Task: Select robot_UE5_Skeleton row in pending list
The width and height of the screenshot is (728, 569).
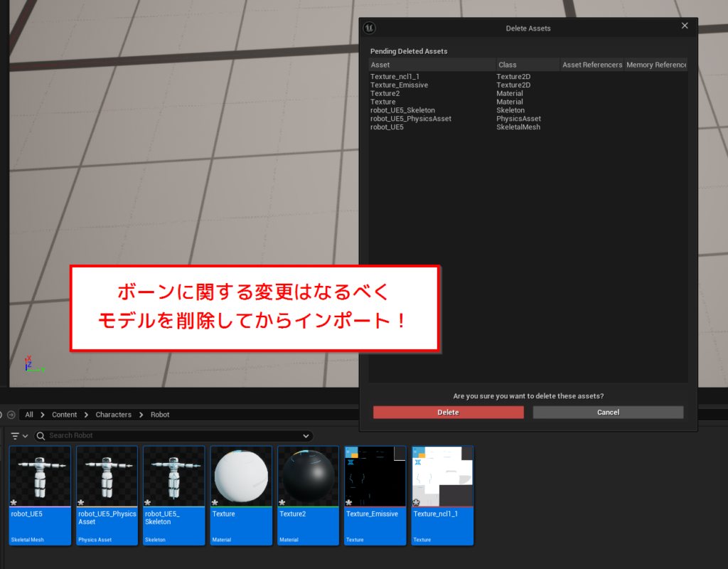Action: point(402,110)
